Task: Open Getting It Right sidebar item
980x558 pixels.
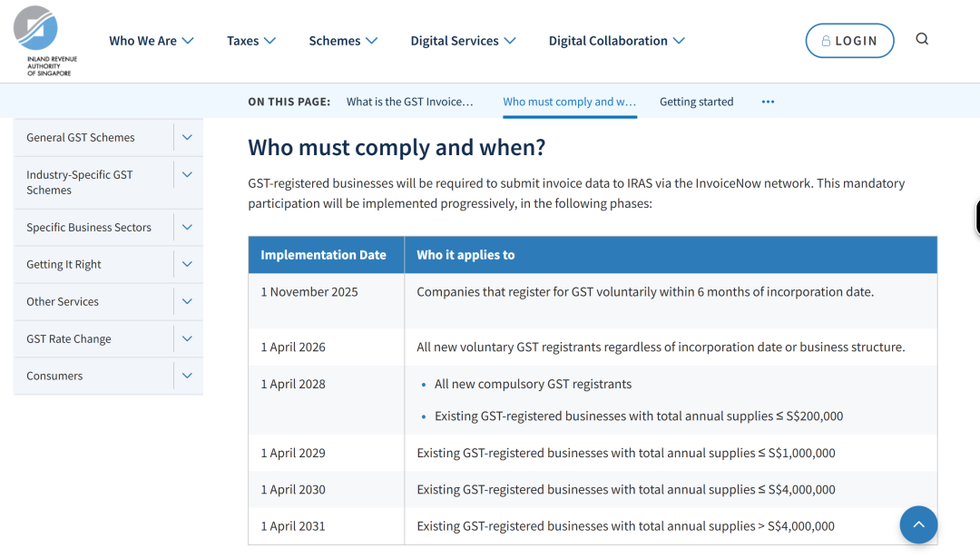Action: point(64,265)
